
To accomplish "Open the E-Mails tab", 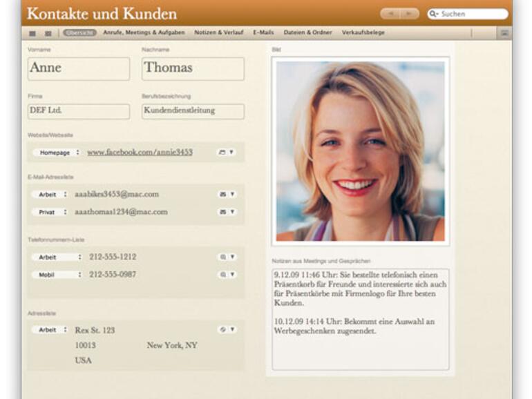I will 263,32.
